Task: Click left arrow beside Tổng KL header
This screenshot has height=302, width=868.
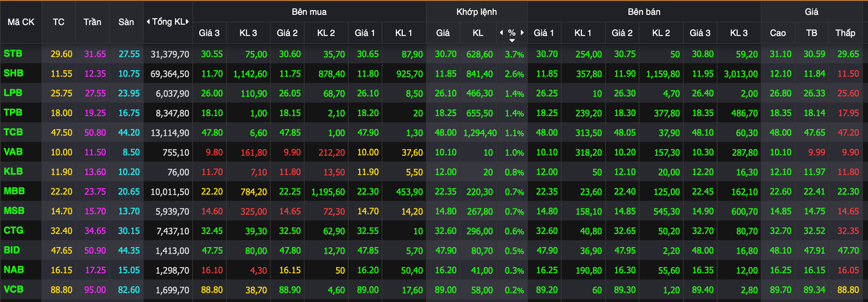Action: 148,22
